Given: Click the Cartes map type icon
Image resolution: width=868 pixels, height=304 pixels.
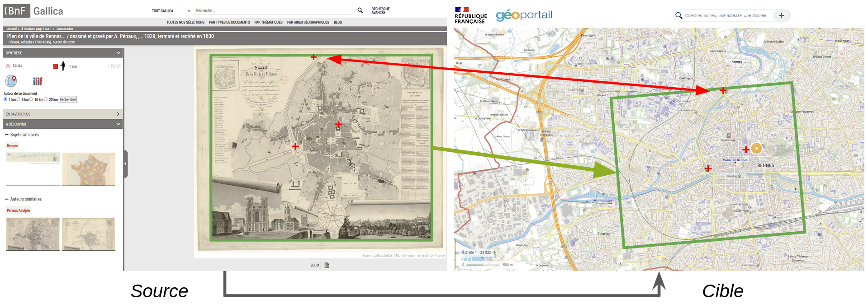Looking at the screenshot, I should tap(8, 66).
